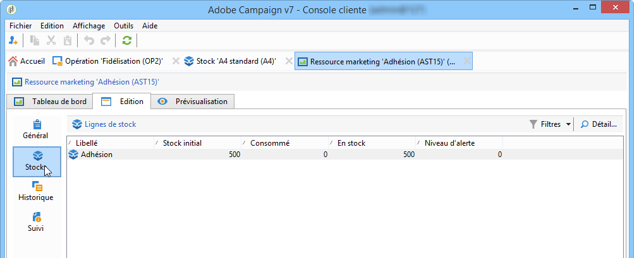Click the undo arrow icon
Viewport: 644px width, 258px height.
pyautogui.click(x=89, y=40)
